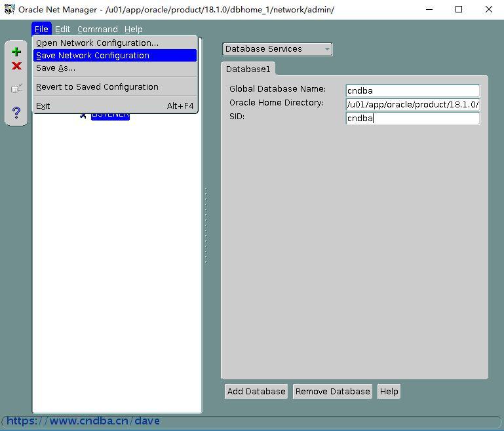This screenshot has height=431, width=504.
Task: Click the SID input field
Action: [x=412, y=118]
